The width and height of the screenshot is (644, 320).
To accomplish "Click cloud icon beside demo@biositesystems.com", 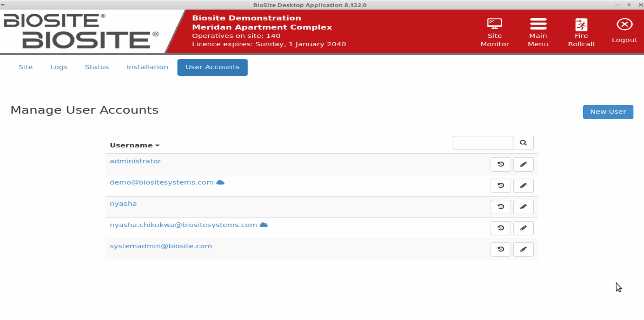I will tap(220, 182).
